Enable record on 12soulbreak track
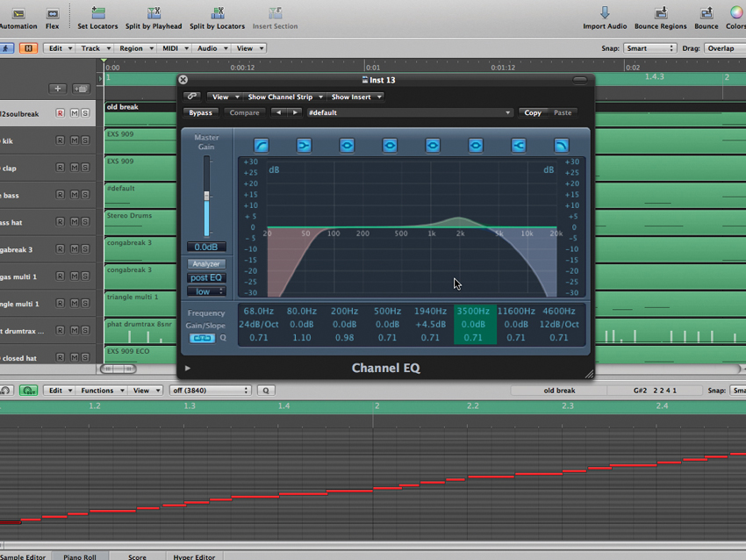746x560 pixels. tap(60, 113)
